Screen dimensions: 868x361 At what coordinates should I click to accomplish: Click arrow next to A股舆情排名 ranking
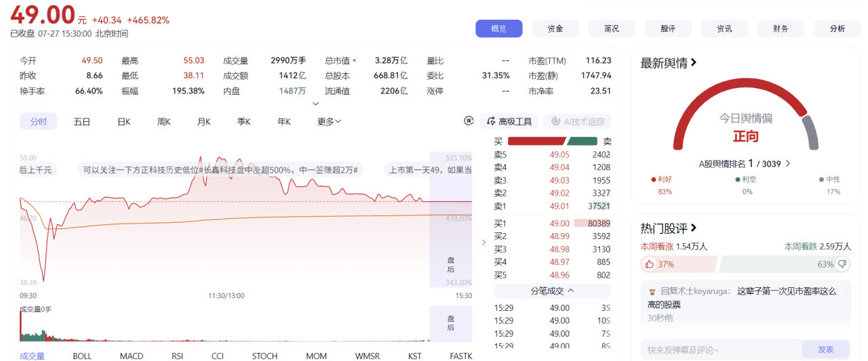[x=787, y=164]
